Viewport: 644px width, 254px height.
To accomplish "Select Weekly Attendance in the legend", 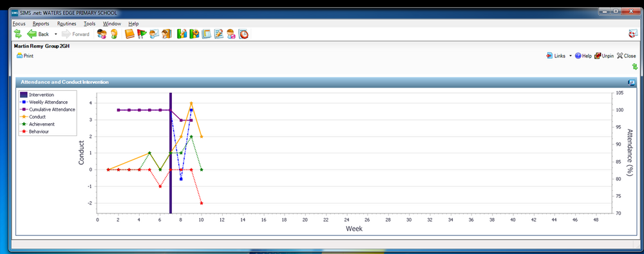I will coord(44,102).
